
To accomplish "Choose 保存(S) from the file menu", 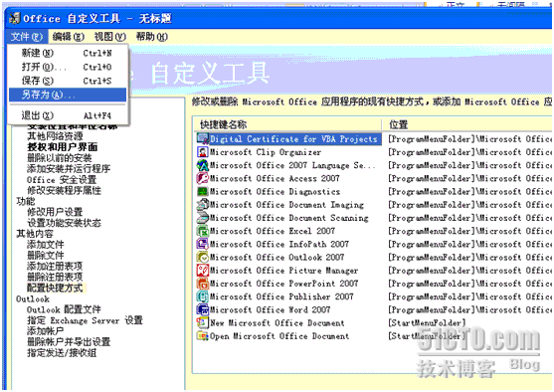I will click(68, 81).
